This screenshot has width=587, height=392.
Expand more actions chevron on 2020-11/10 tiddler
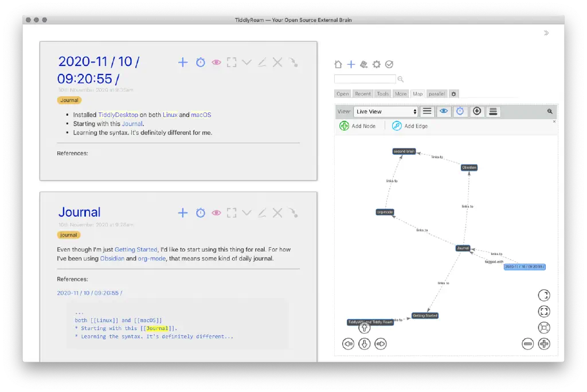[246, 62]
